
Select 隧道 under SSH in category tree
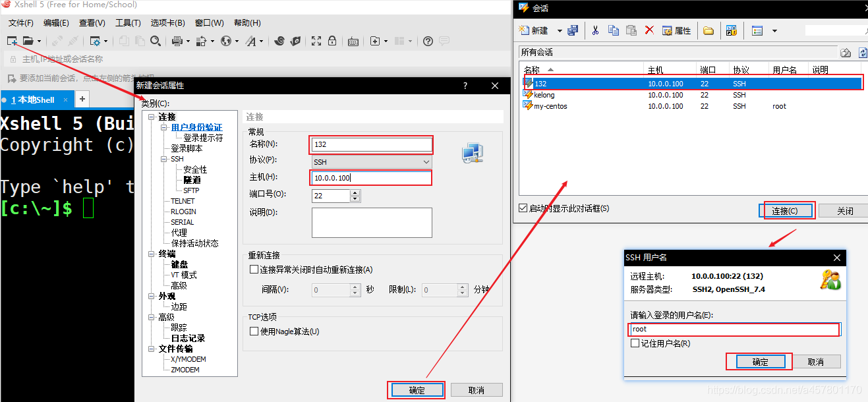click(192, 180)
